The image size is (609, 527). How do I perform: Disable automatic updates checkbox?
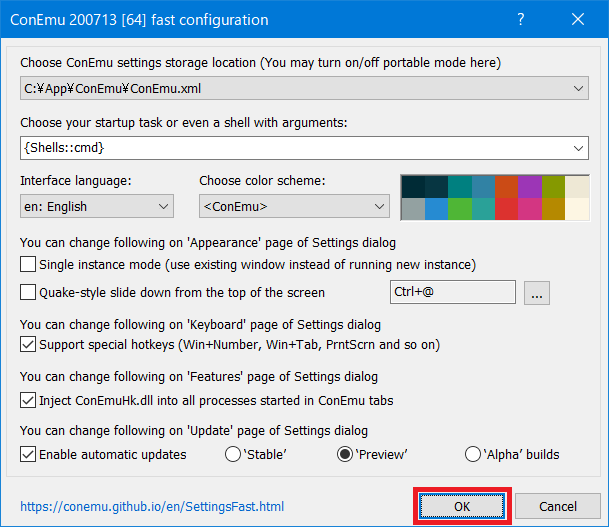click(28, 454)
